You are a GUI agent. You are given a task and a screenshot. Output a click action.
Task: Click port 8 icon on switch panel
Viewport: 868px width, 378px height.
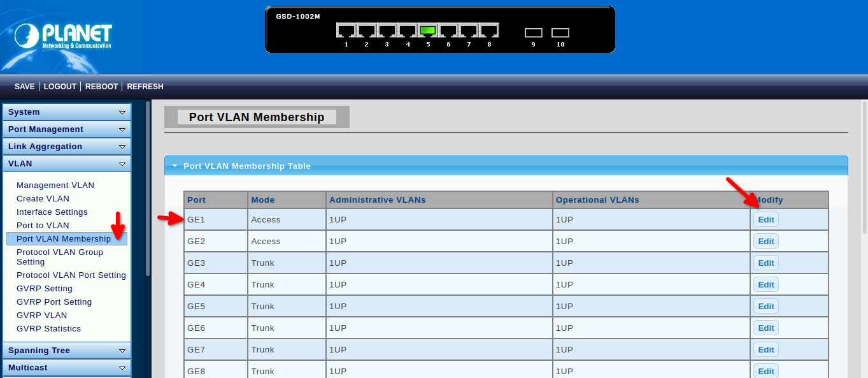(x=489, y=30)
